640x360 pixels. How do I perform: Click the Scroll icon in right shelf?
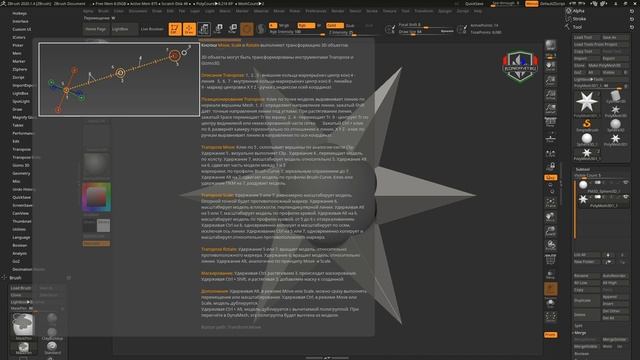551,67
